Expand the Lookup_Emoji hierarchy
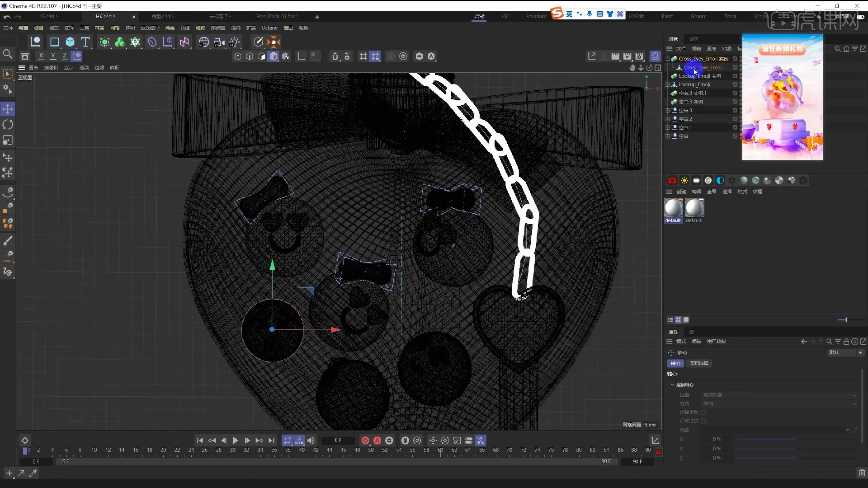This screenshot has height=488, width=868. (x=669, y=84)
